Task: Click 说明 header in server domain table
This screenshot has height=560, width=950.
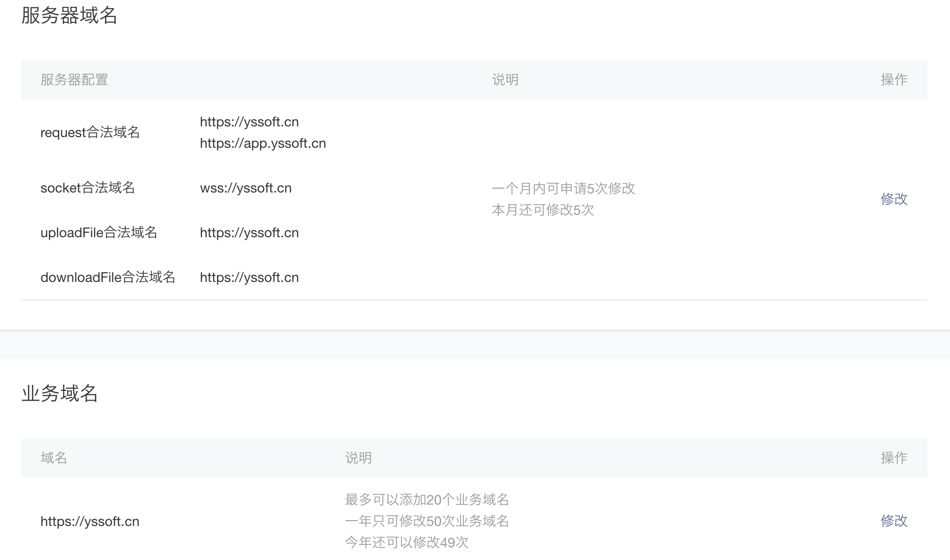Action: pos(505,79)
